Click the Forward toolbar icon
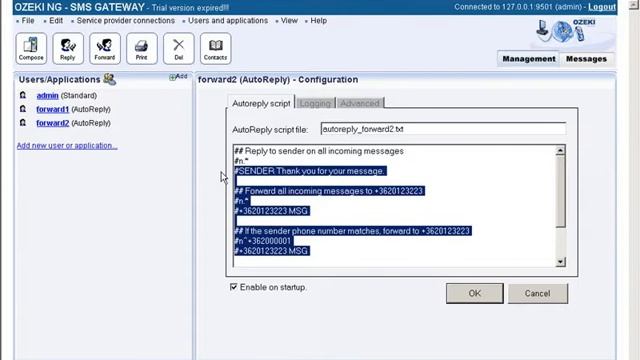Screen dimensions: 640x360 pyautogui.click(x=105, y=49)
